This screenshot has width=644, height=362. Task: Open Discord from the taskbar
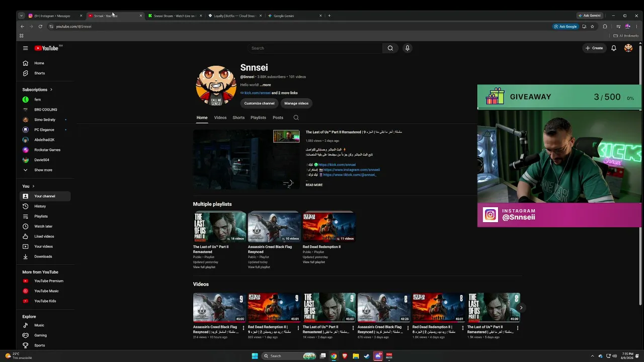(x=378, y=356)
